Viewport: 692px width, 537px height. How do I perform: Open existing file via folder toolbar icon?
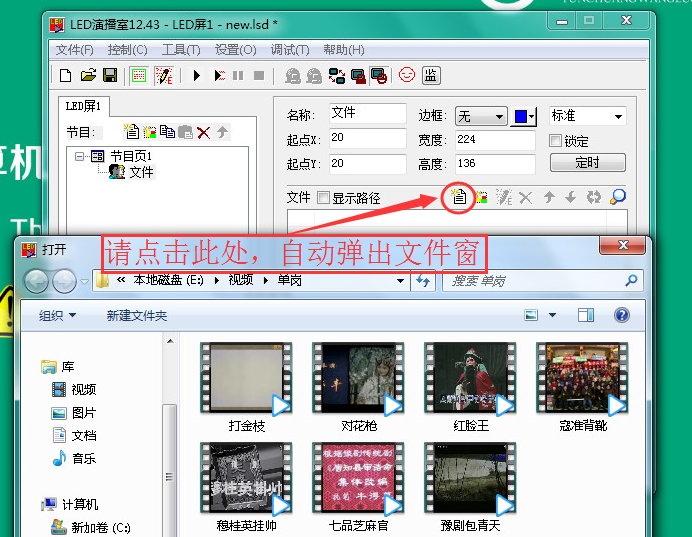click(88, 75)
